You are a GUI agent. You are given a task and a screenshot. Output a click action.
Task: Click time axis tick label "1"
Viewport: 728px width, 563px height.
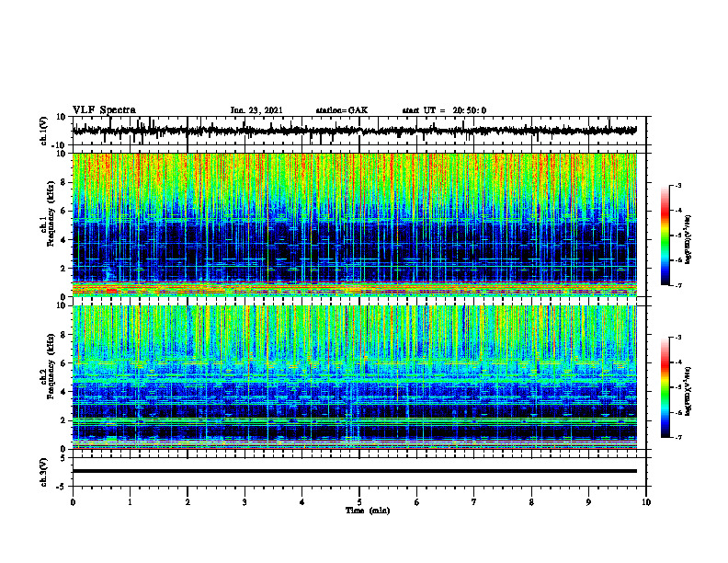pos(130,502)
